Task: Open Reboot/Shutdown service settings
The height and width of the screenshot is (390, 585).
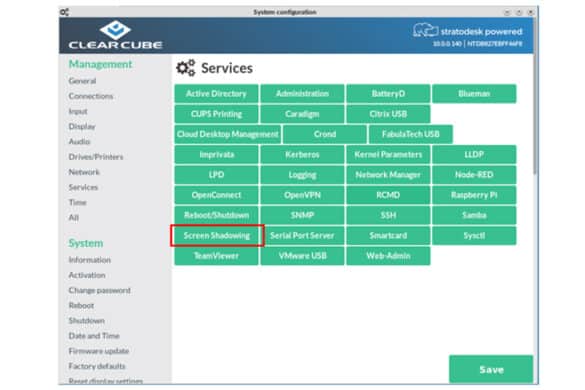Action: [x=216, y=215]
